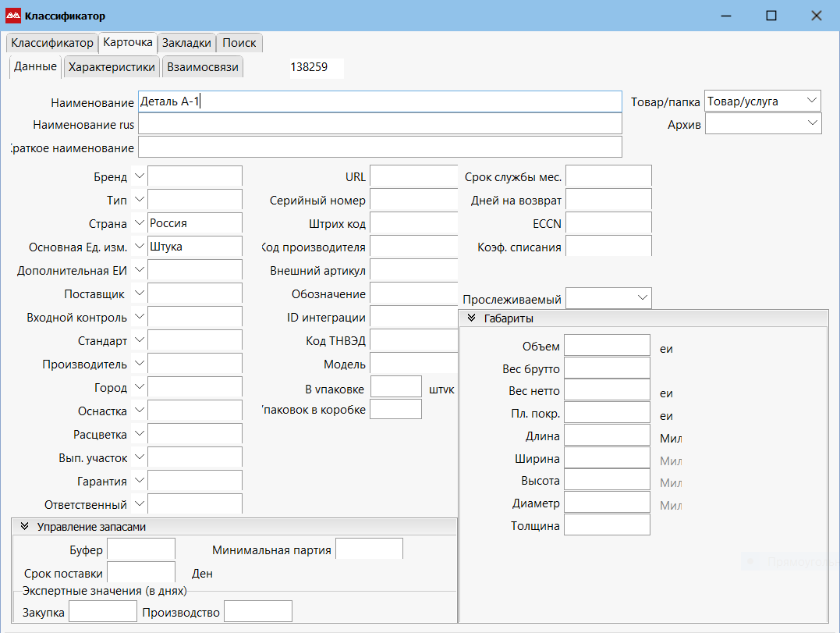This screenshot has width=840, height=633.
Task: Open the Прослеживаемый dropdown
Action: (642, 298)
